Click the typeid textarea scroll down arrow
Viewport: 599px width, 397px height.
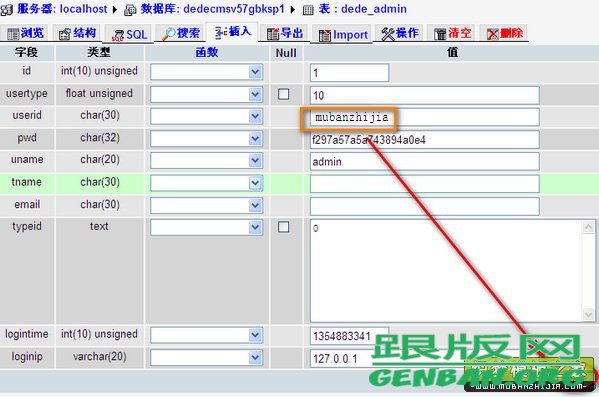coord(588,314)
